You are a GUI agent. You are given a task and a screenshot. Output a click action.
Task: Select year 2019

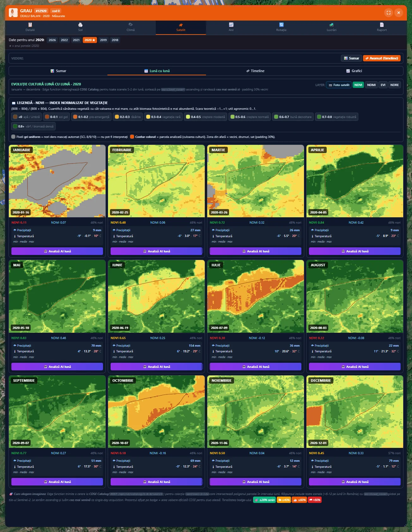point(103,40)
